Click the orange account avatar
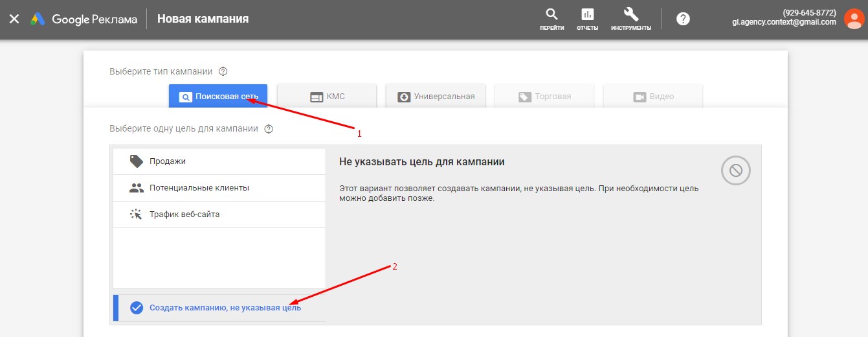Image resolution: width=868 pixels, height=337 pixels. click(x=854, y=17)
